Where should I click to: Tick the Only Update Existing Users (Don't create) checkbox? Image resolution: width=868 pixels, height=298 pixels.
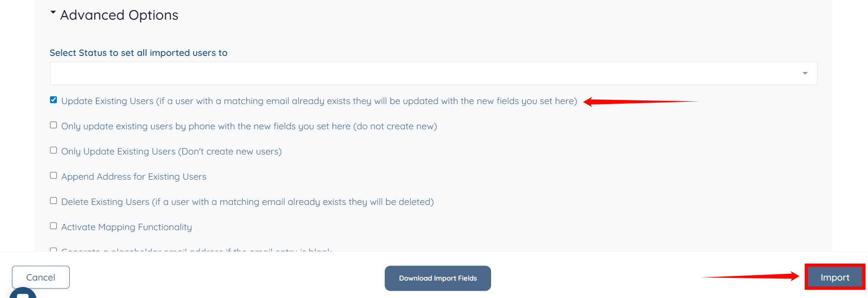(54, 150)
